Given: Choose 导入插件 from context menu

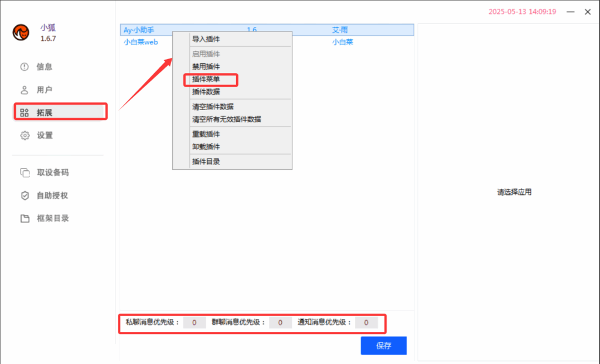Looking at the screenshot, I should 206,39.
